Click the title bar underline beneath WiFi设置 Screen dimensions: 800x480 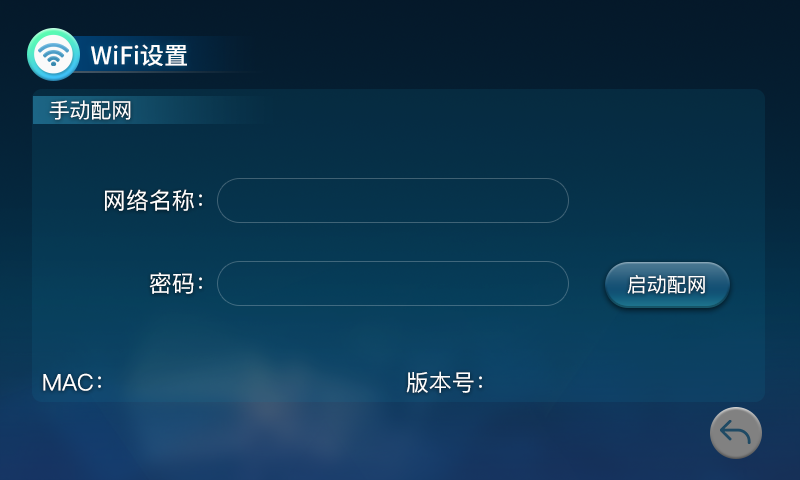pos(163,72)
